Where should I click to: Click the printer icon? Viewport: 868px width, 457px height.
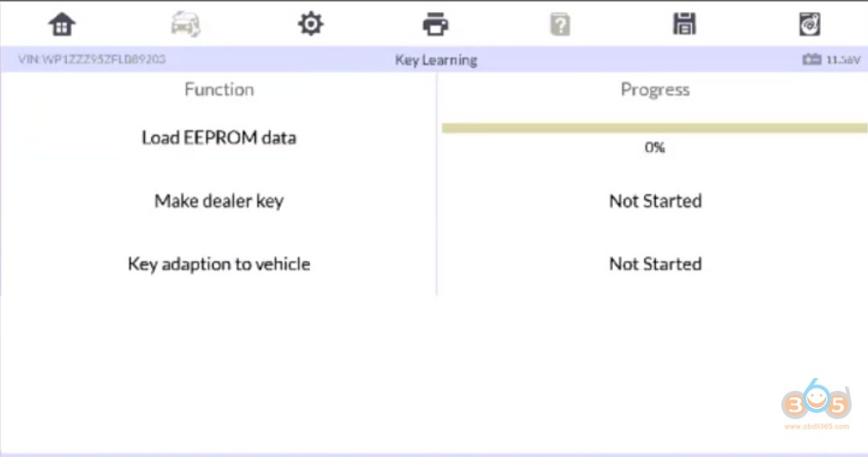(435, 24)
